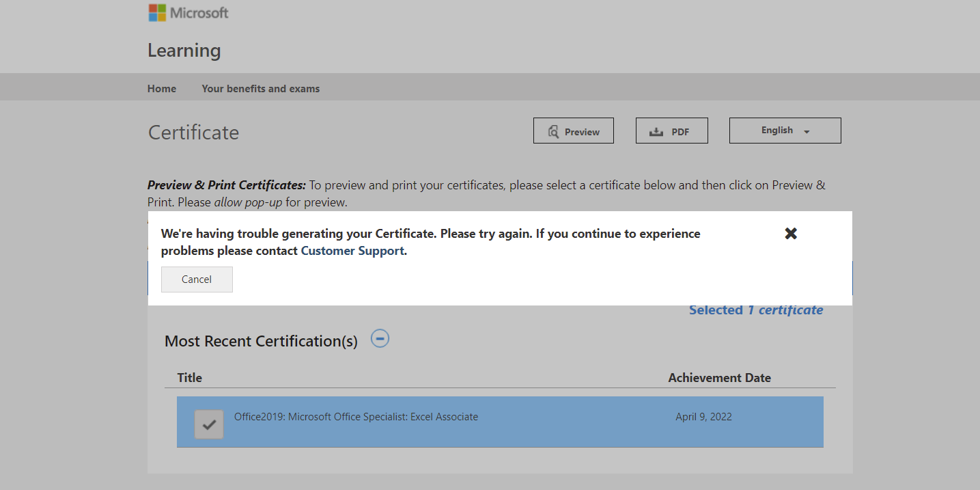The image size is (980, 490).
Task: Collapse Most Recent Certification(s) section
Action: 380,338
